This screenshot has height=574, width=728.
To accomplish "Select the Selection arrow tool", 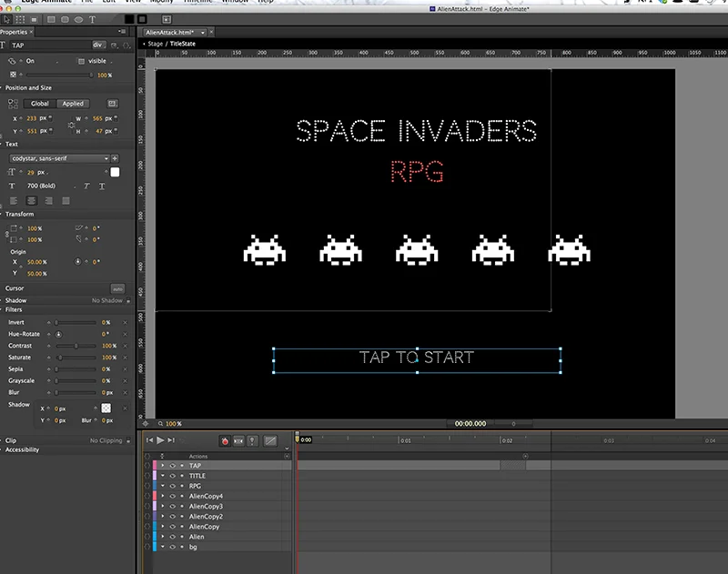I will pos(6,19).
